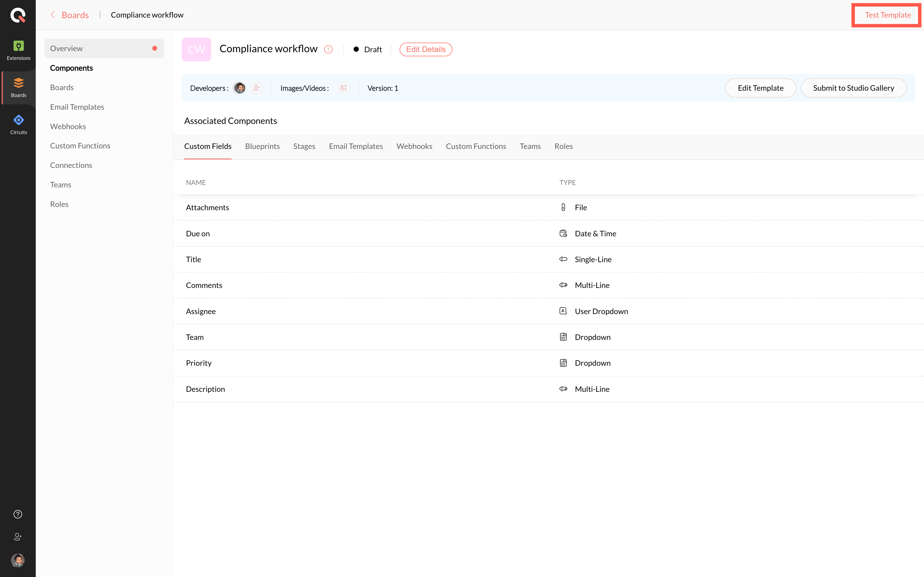This screenshot has width=924, height=577.
Task: Switch to the Stages tab
Action: [304, 146]
